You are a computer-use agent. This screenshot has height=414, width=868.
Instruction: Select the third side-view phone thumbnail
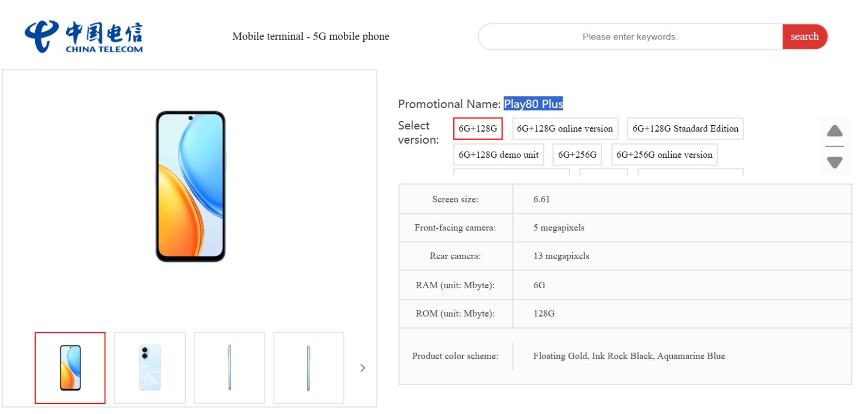229,368
